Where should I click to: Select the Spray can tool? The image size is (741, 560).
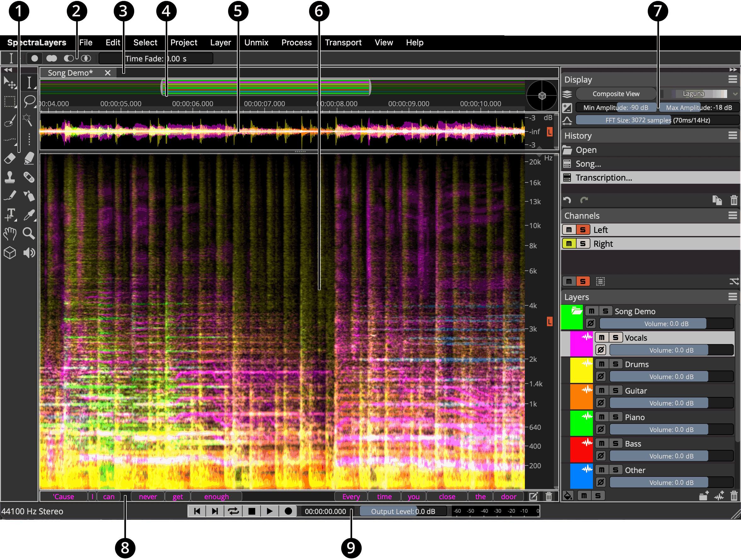(x=29, y=196)
